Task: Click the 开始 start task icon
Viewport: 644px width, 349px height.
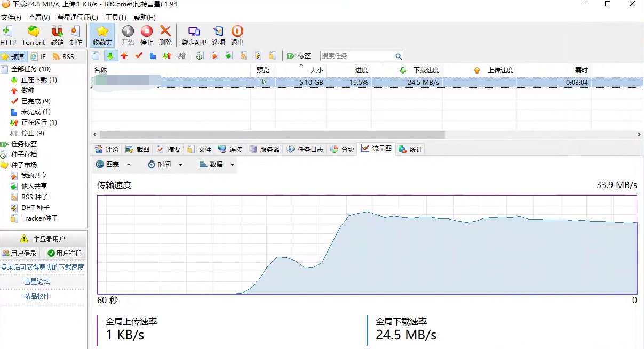Action: coord(128,36)
